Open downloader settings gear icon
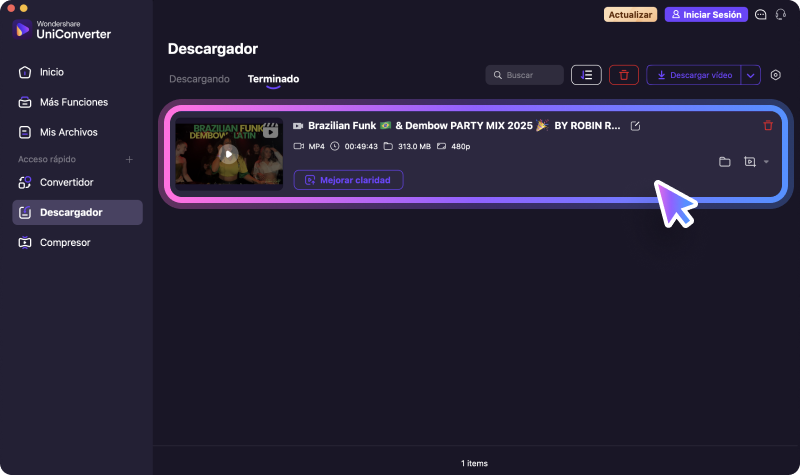Image resolution: width=800 pixels, height=475 pixels. click(776, 75)
